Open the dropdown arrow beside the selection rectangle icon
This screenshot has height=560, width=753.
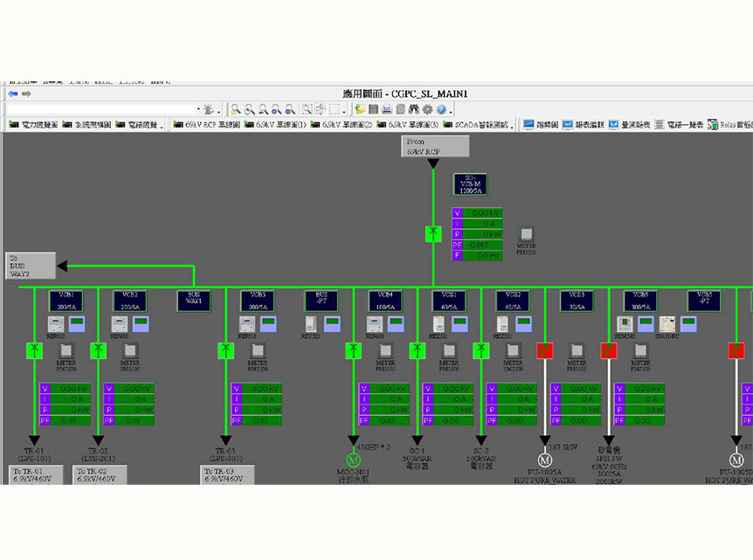pyautogui.click(x=346, y=109)
